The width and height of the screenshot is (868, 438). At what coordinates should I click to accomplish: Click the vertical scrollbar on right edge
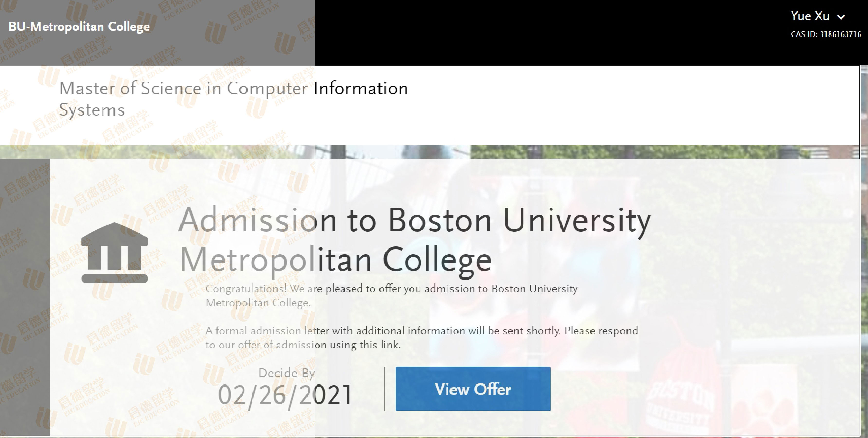pyautogui.click(x=864, y=236)
